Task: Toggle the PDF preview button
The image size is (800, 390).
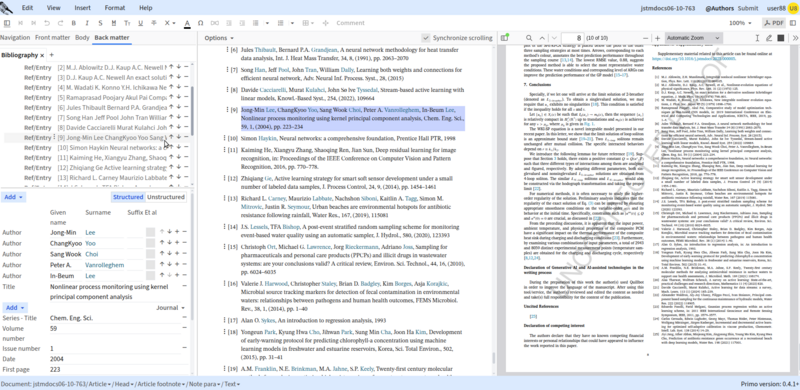Action: (773, 23)
